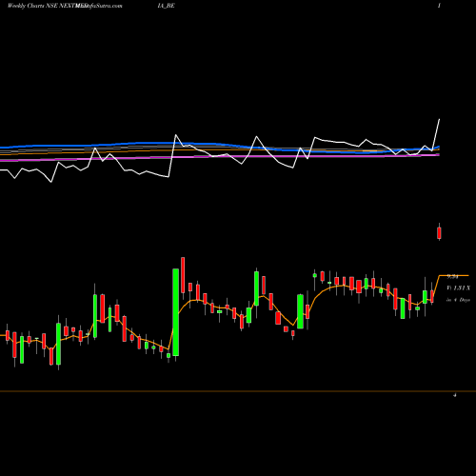The width and height of the screenshot is (476, 476).
Task: Click the 'IA_BE' symbol label
Action: 166,6
